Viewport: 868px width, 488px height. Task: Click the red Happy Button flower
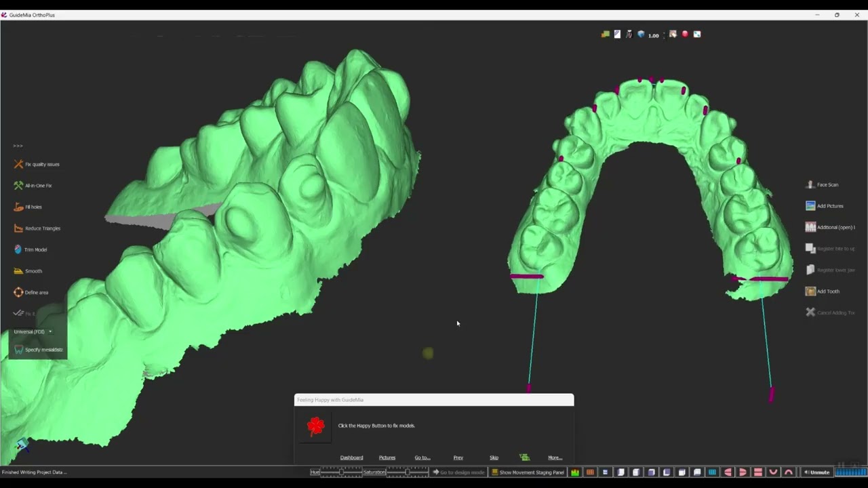316,426
